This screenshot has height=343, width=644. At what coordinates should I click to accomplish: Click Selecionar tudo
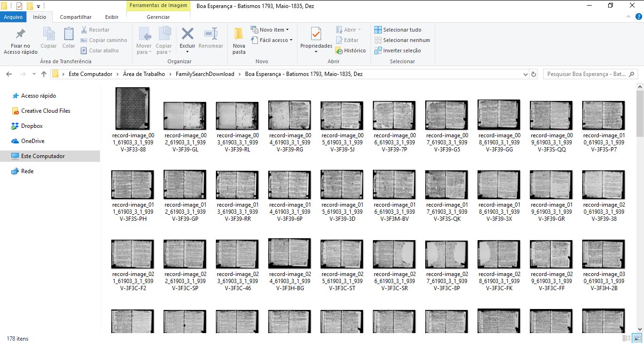point(398,30)
